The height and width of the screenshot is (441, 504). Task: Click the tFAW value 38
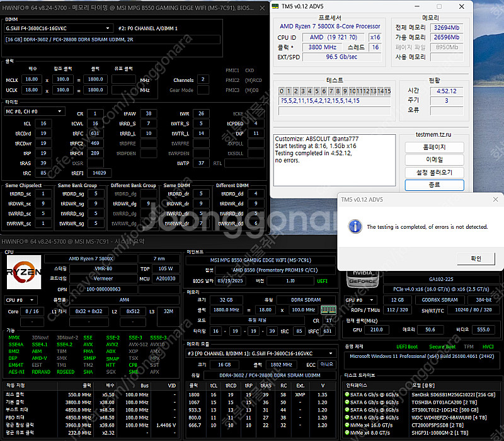[149, 113]
